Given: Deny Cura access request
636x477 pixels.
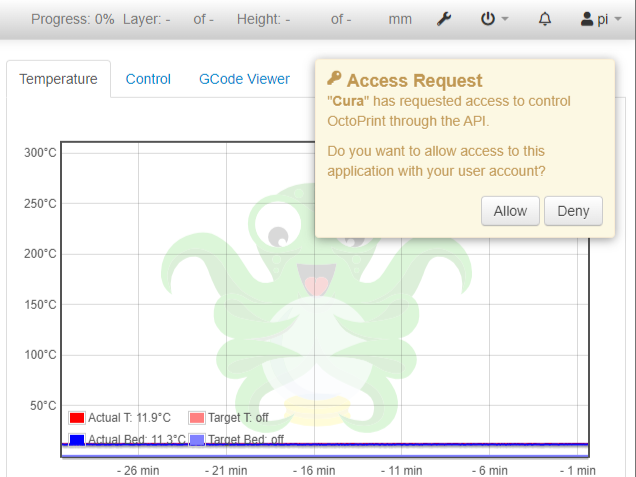Looking at the screenshot, I should pyautogui.click(x=573, y=211).
